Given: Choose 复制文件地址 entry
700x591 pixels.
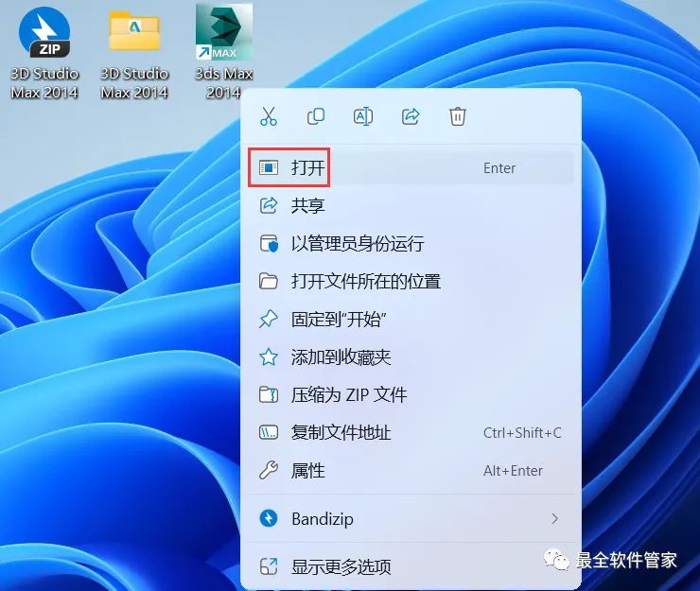Looking at the screenshot, I should pyautogui.click(x=411, y=432).
